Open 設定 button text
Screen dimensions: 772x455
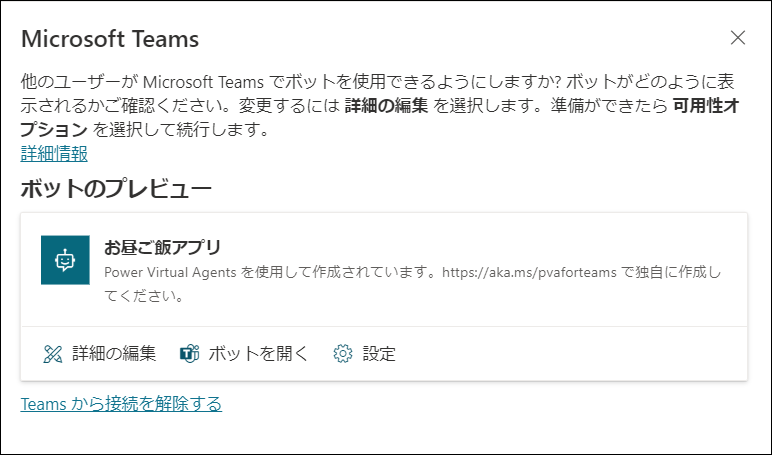pos(379,354)
